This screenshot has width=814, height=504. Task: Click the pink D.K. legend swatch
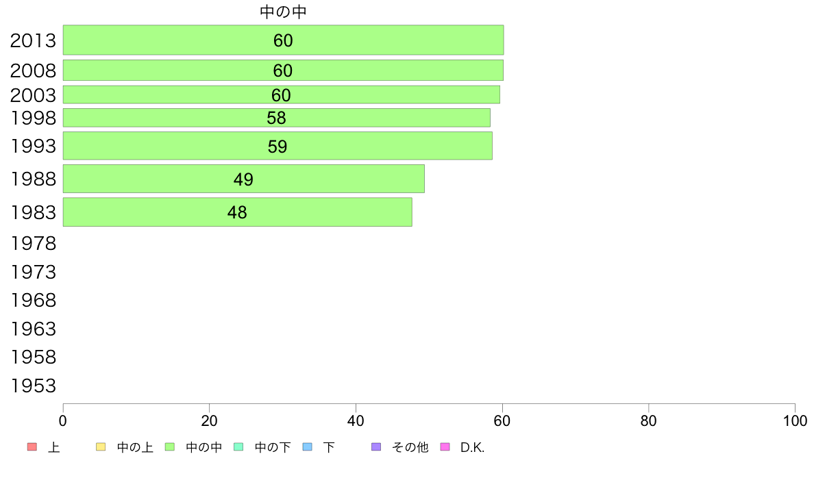(x=445, y=447)
